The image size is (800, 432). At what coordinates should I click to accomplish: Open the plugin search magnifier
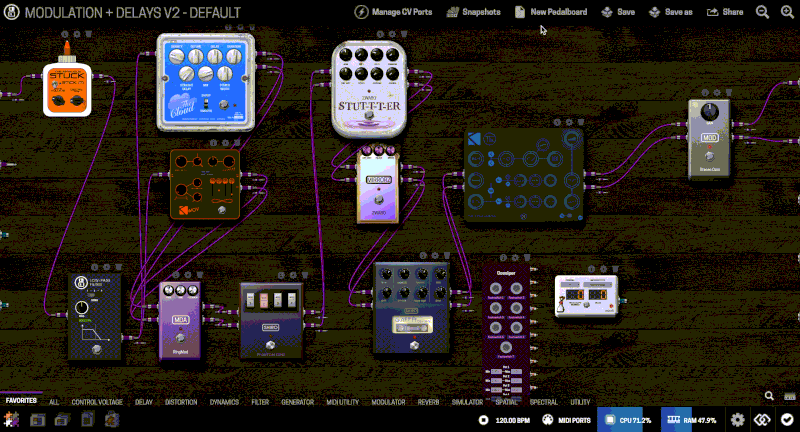(769, 396)
